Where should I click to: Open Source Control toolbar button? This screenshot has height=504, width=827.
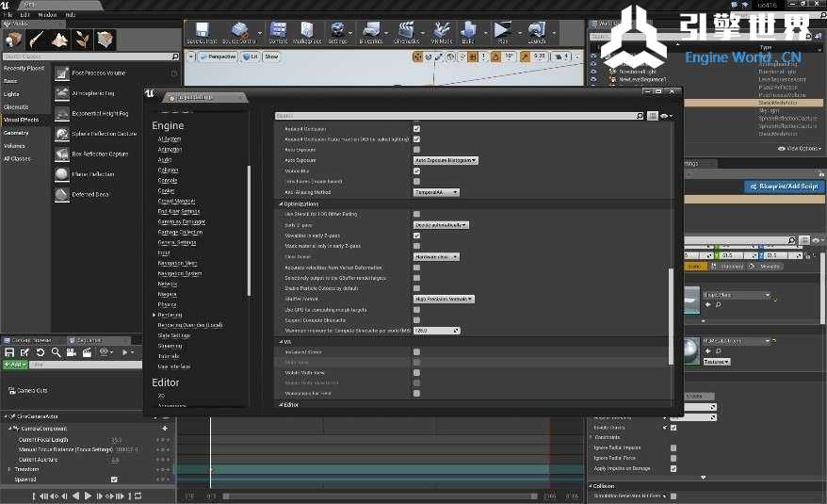238,33
